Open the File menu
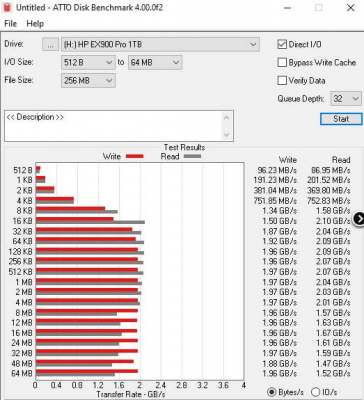364x400 pixels. point(10,24)
